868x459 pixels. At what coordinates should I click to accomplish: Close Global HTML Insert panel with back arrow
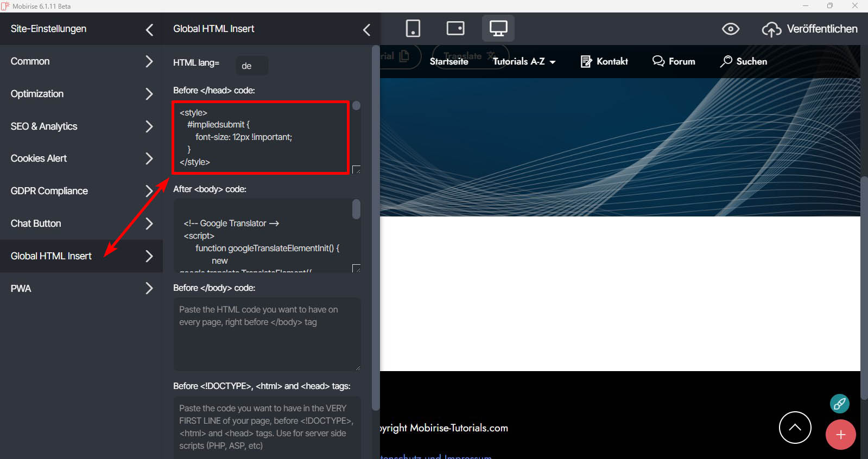click(367, 29)
